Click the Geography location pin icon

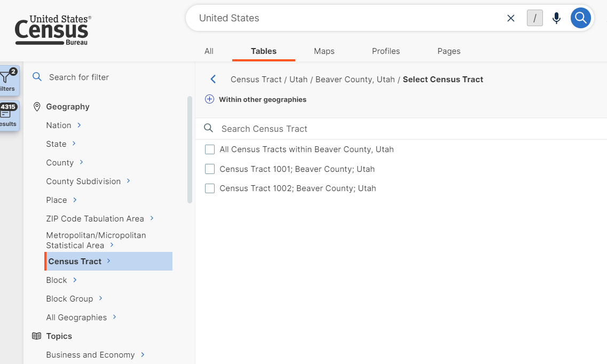pyautogui.click(x=36, y=106)
